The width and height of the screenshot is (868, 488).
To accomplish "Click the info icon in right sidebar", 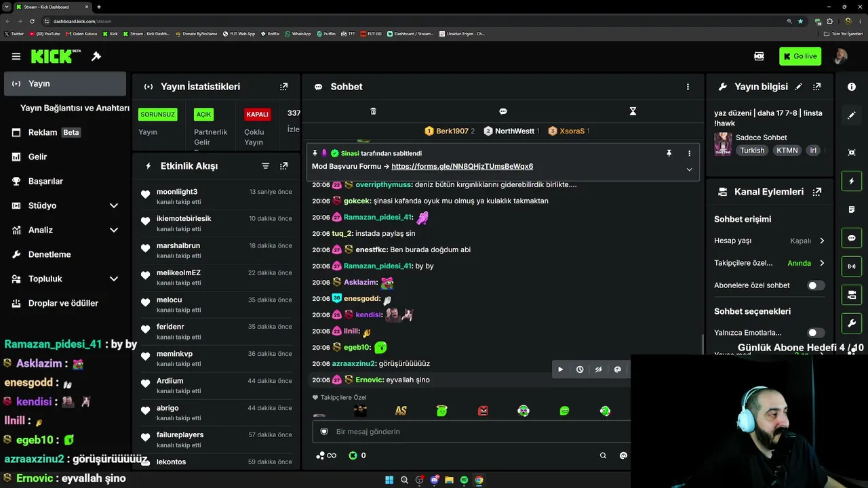I will 852,87.
